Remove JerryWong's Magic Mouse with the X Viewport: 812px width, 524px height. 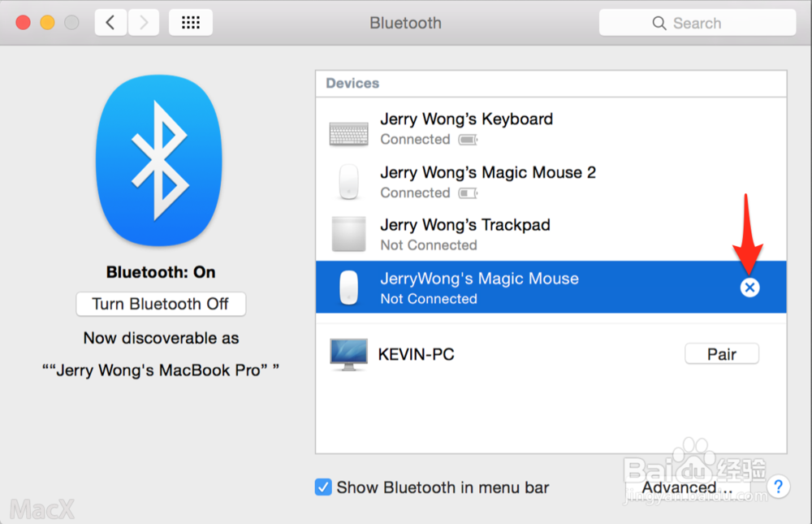point(749,287)
